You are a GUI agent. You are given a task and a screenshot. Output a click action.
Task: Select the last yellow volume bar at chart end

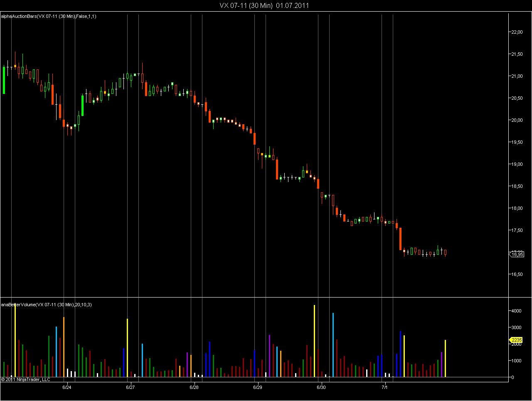tap(445, 359)
